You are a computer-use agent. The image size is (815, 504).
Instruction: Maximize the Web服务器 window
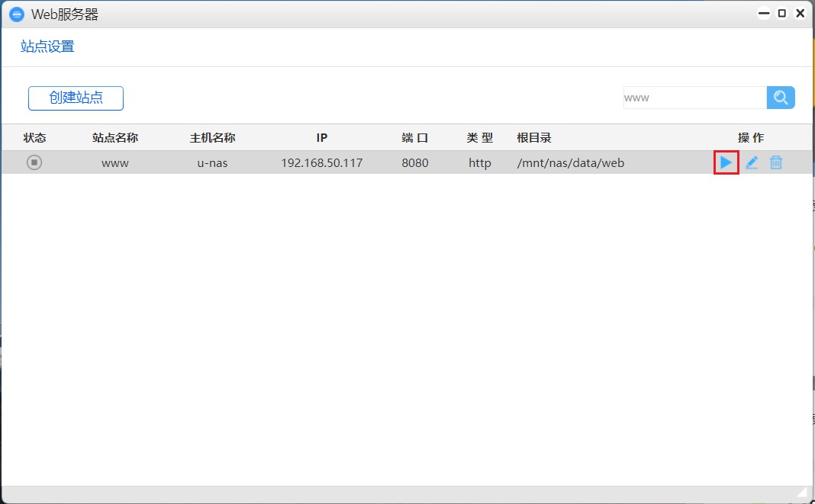(x=781, y=13)
